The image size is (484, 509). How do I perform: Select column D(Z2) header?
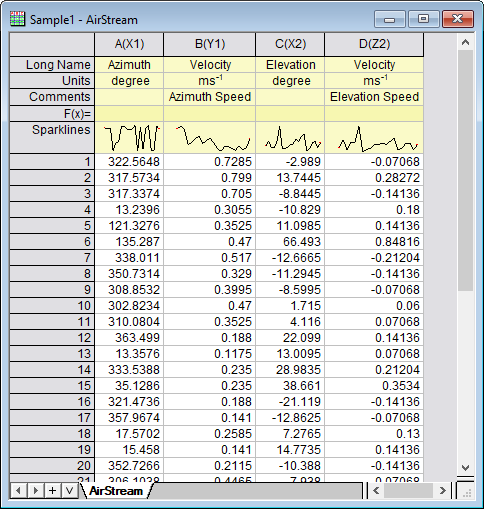click(374, 44)
